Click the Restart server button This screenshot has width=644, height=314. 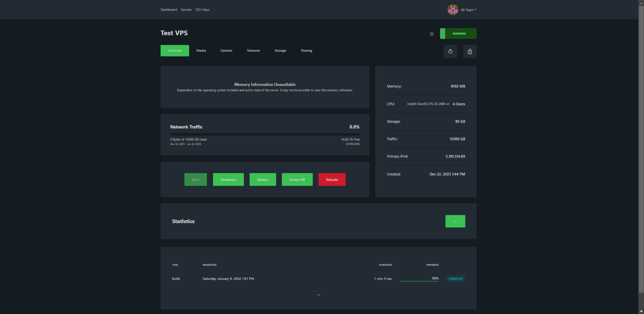[263, 180]
